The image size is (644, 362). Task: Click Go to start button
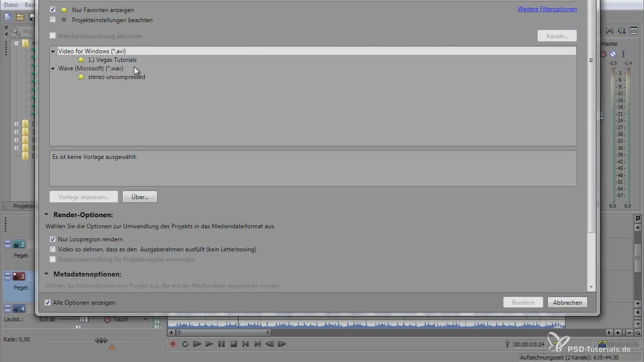pyautogui.click(x=246, y=344)
